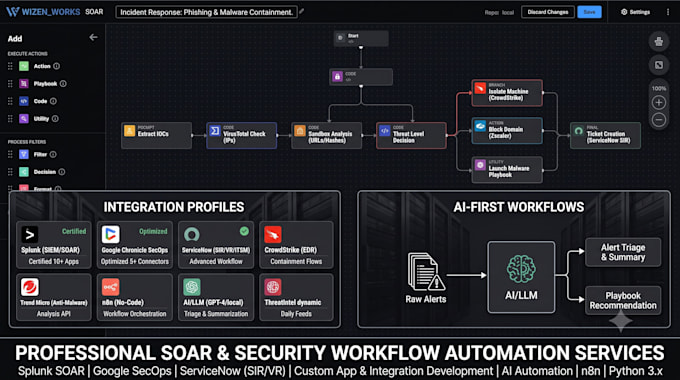Screen dimensions: 680x380
Task: Edit playbook name with pencil icon
Action: coord(301,12)
